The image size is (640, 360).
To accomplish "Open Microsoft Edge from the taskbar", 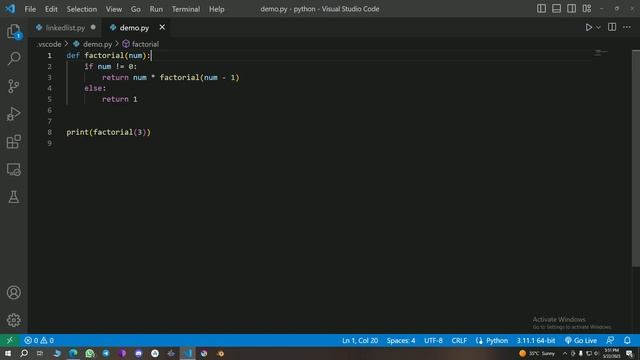I will [x=73, y=353].
